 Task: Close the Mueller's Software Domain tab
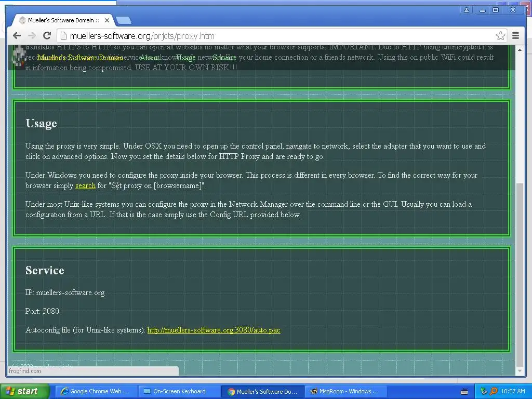coord(107,20)
